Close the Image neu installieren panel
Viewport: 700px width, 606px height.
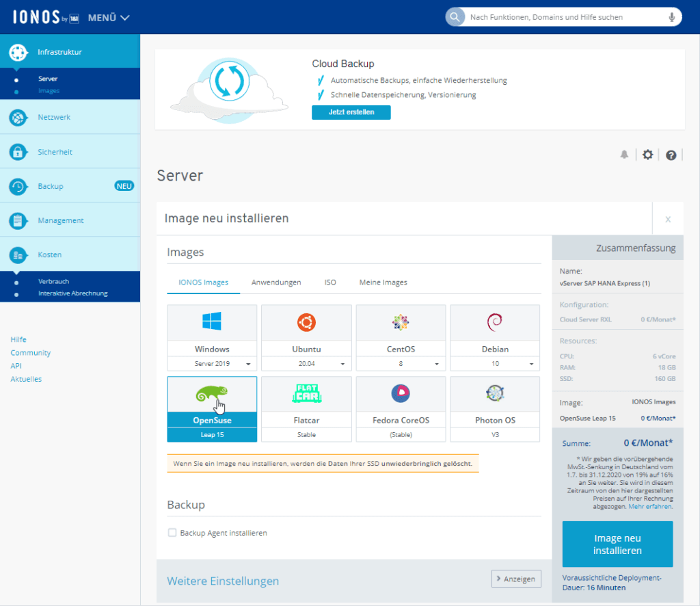point(668,220)
